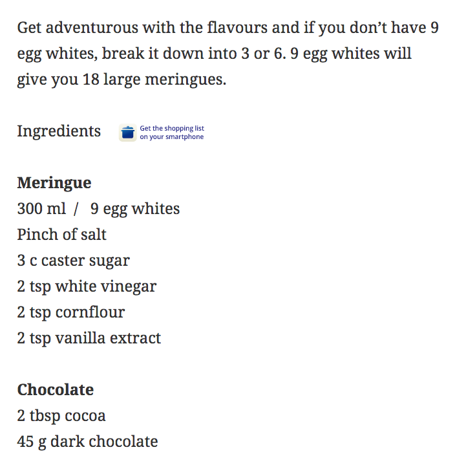The width and height of the screenshot is (466, 476).
Task: Click the 'Pinch of salt' ingredient
Action: (x=62, y=235)
